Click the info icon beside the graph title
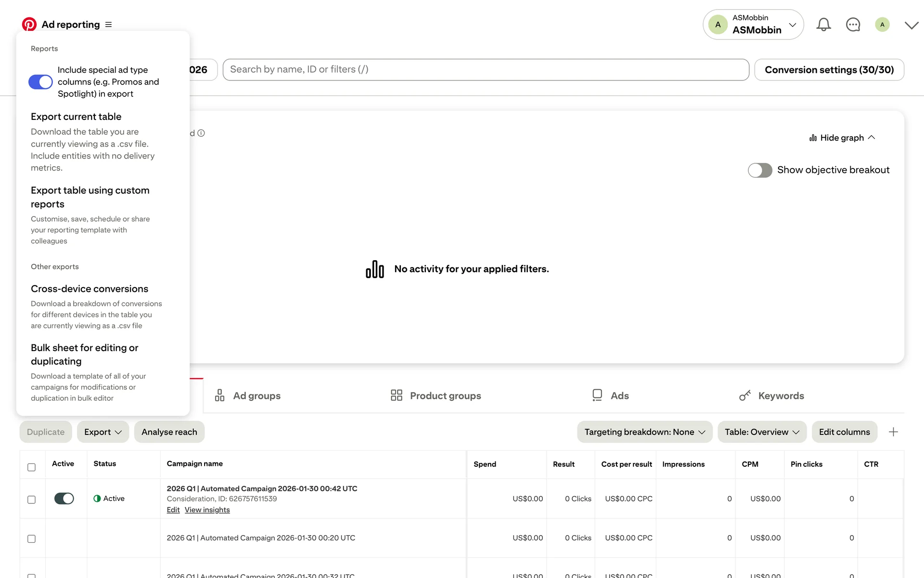 point(201,133)
